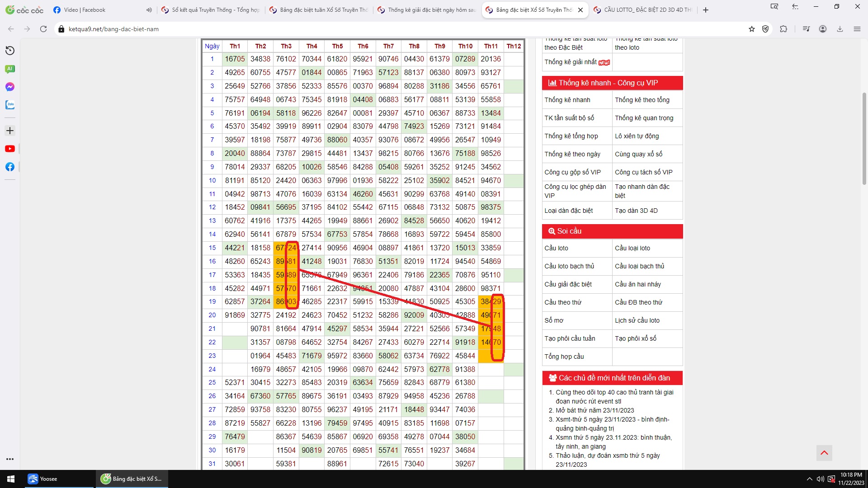
Task: Reload the current page
Action: [43, 29]
